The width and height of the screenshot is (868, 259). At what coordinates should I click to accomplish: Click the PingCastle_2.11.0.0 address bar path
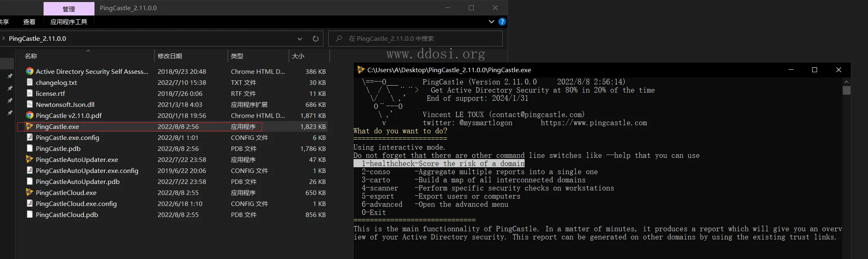pos(37,39)
